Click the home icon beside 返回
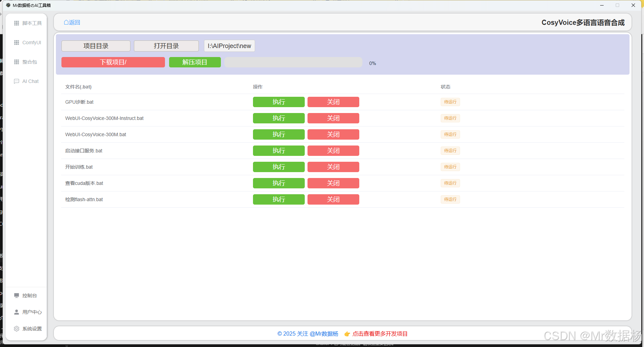 coord(66,22)
